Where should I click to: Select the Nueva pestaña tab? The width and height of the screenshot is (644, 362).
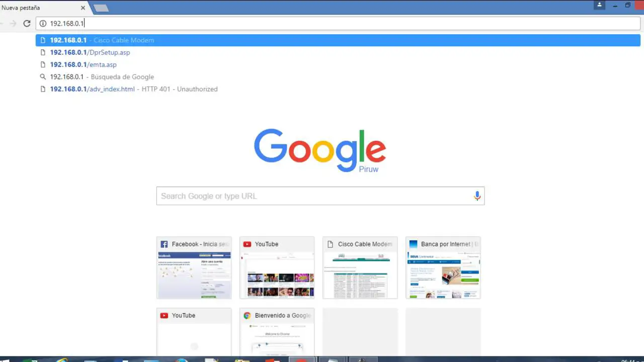click(43, 8)
